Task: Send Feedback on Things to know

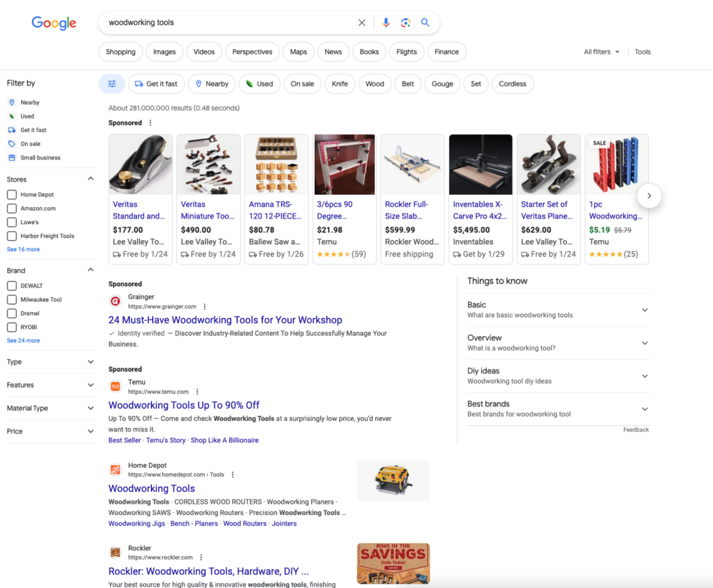Action: (636, 430)
